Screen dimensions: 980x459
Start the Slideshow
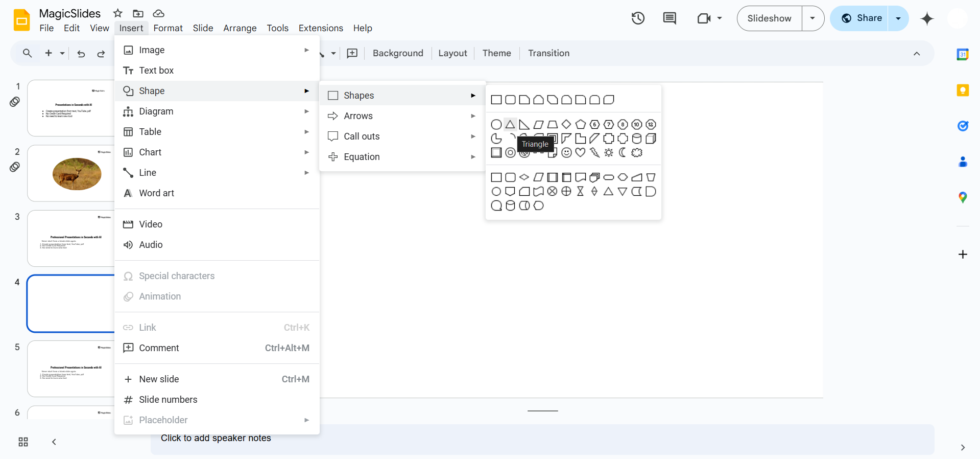[x=769, y=18]
